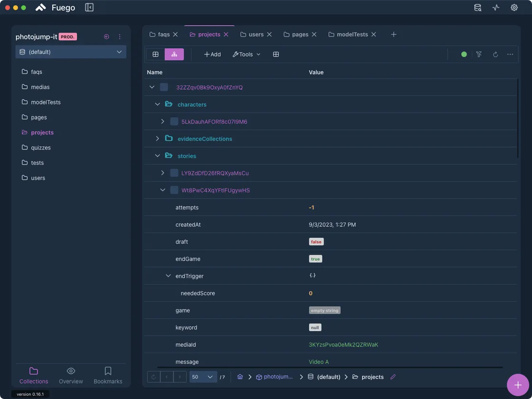Image resolution: width=532 pixels, height=399 pixels.
Task: Click the green connection status indicator
Action: (464, 54)
